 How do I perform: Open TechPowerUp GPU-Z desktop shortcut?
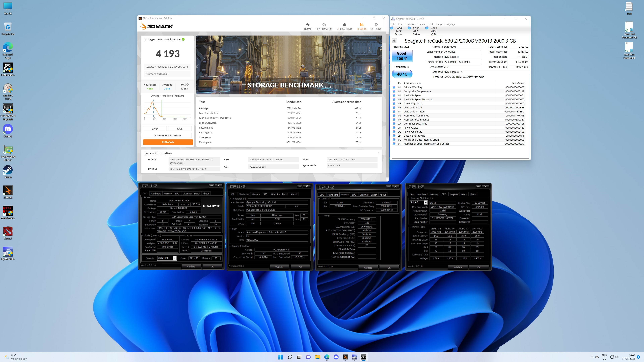click(8, 153)
